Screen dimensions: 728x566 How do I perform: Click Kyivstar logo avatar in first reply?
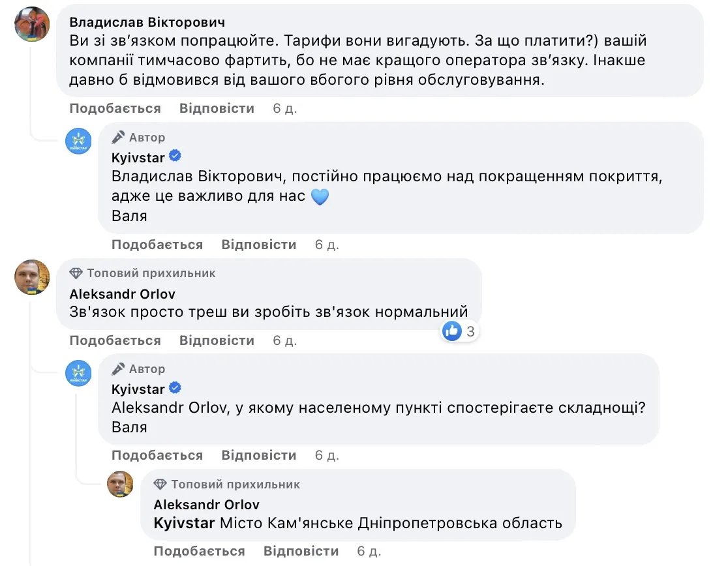point(78,141)
